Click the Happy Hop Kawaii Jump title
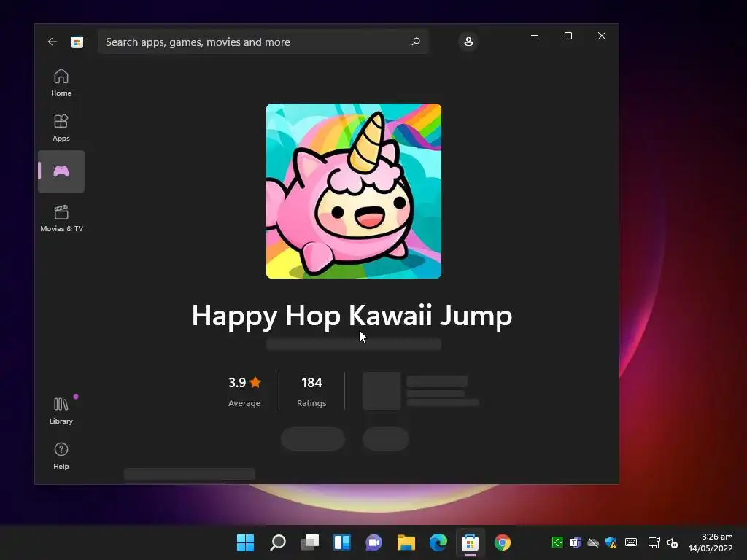Image resolution: width=747 pixels, height=560 pixels. 352,315
